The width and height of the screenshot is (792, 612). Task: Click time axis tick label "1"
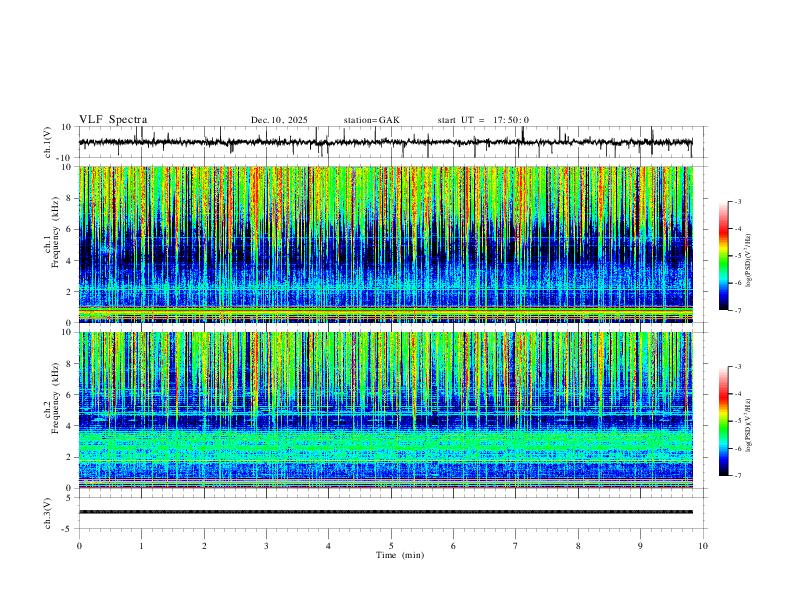tap(141, 546)
